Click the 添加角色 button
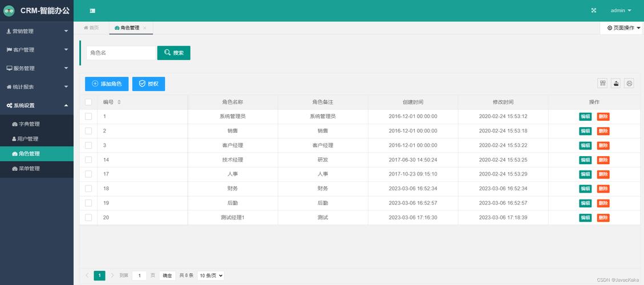The image size is (644, 285). pos(107,84)
